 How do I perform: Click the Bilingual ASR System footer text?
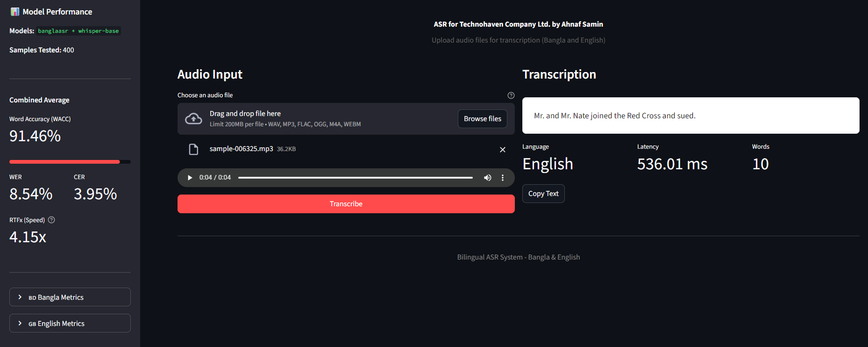click(x=519, y=257)
